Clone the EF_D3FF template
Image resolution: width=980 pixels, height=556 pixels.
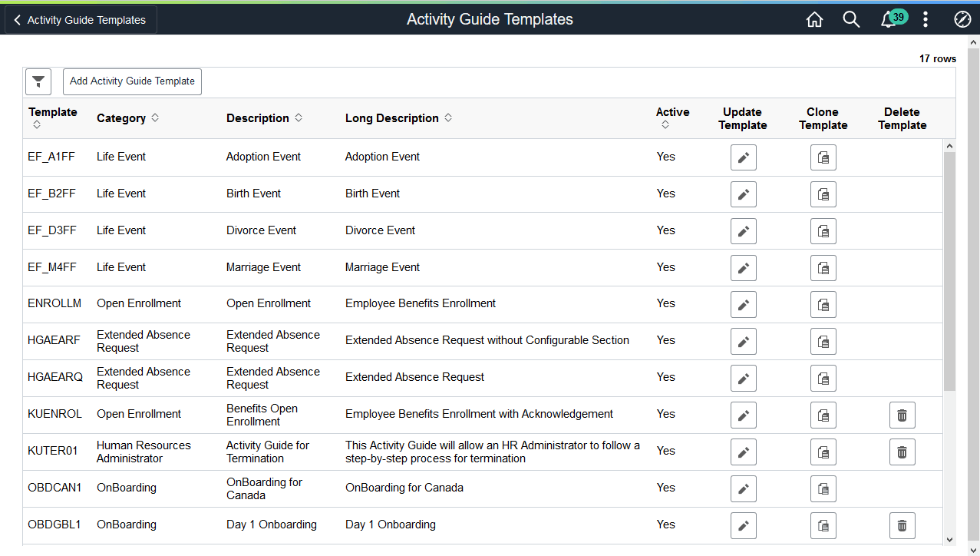pyautogui.click(x=823, y=231)
